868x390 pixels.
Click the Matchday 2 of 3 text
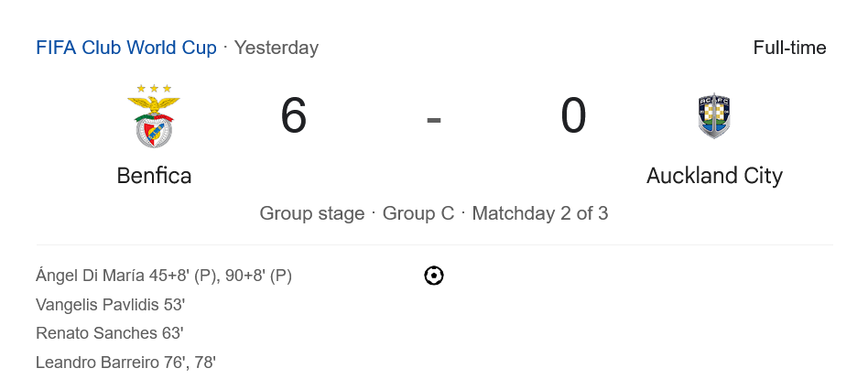click(540, 214)
